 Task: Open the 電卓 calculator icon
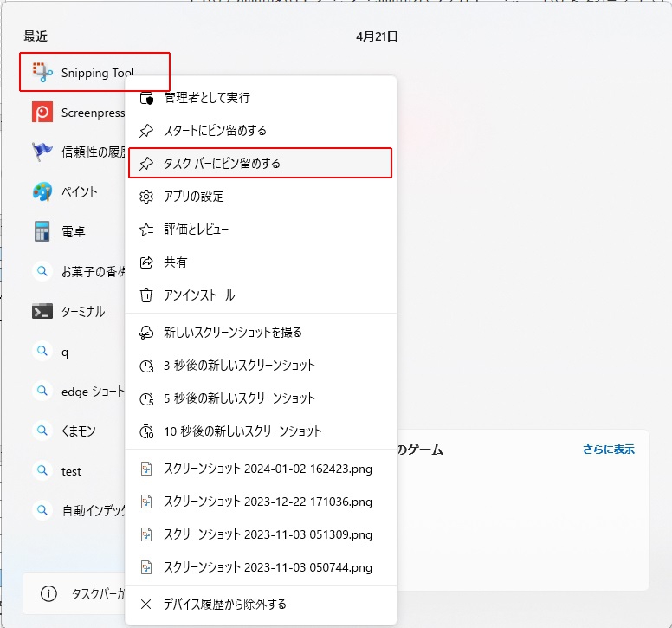click(x=42, y=231)
